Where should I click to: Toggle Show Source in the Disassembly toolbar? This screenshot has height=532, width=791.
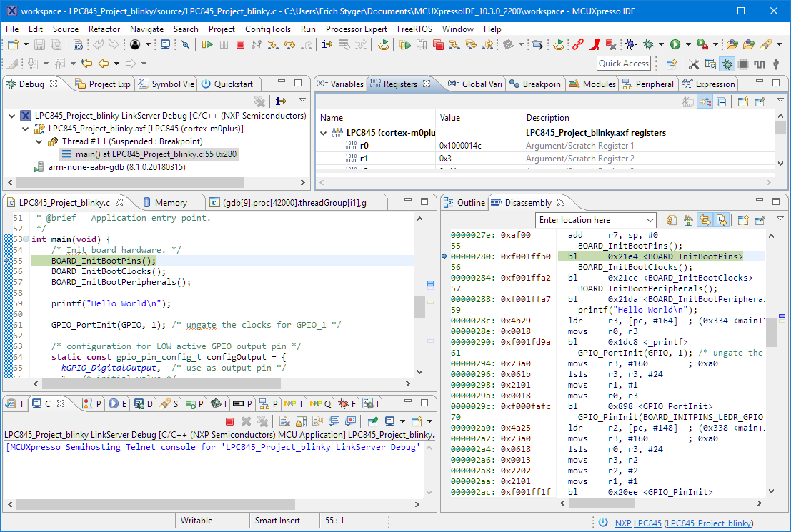click(722, 220)
